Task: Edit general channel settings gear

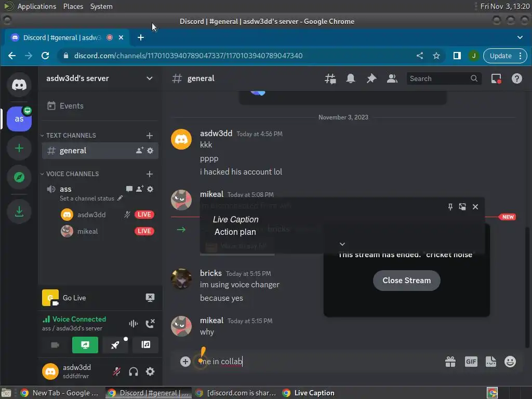Action: [x=150, y=150]
